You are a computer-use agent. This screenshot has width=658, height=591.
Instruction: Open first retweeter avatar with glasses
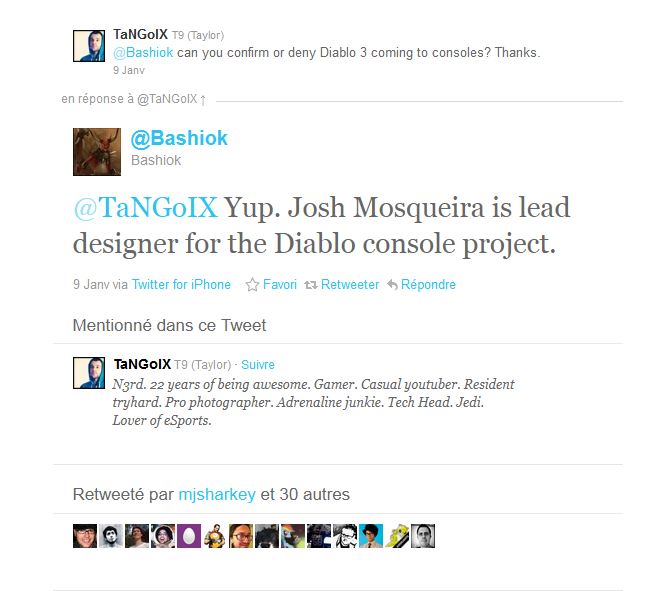[85, 536]
